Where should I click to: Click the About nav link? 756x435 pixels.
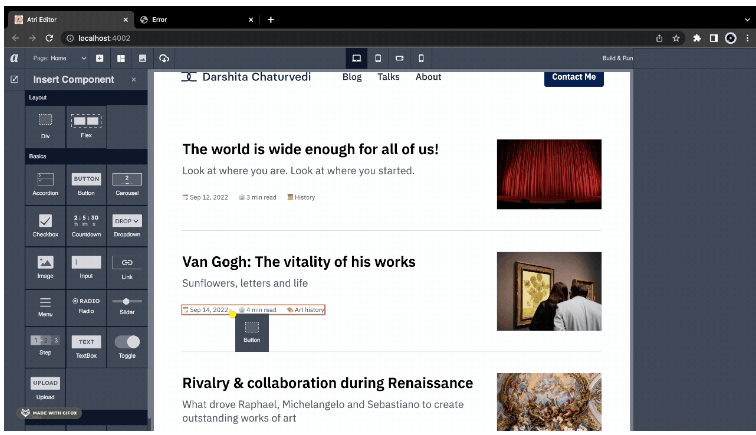tap(428, 77)
